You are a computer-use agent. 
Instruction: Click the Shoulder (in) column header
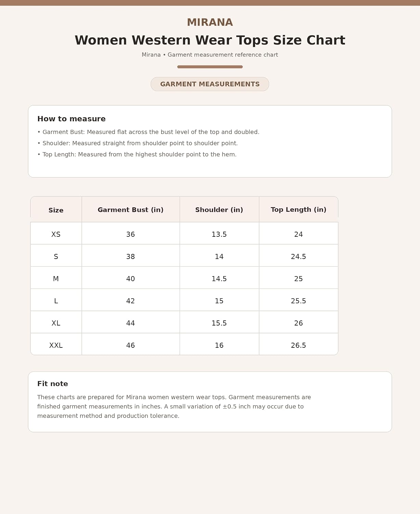219,210
